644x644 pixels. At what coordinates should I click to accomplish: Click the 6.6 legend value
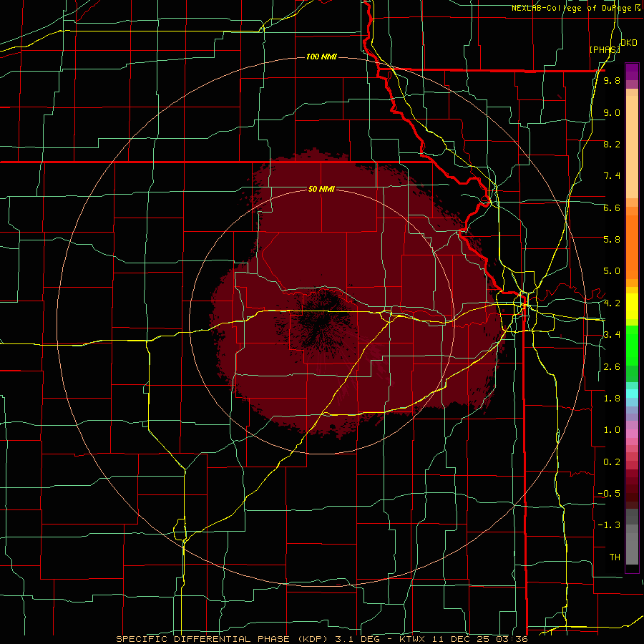click(x=612, y=208)
